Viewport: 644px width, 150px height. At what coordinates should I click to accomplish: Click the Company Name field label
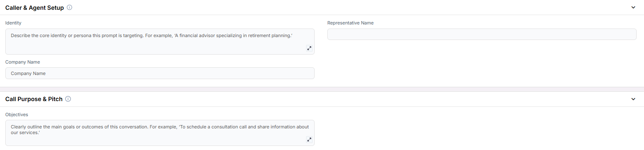point(23,62)
